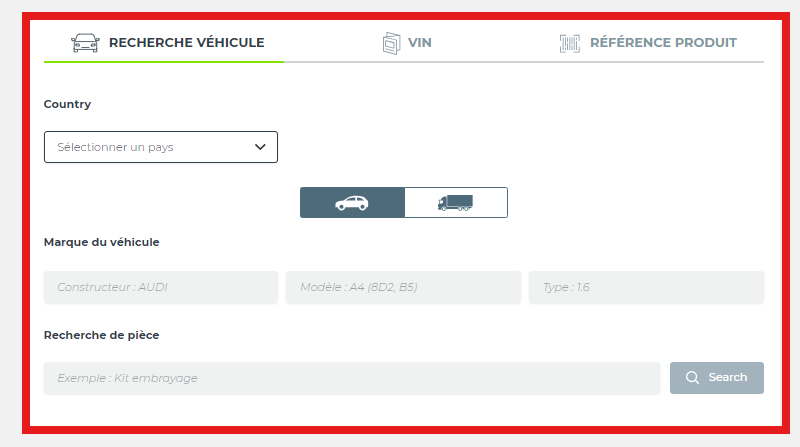Select the truck vehicle type

(456, 203)
